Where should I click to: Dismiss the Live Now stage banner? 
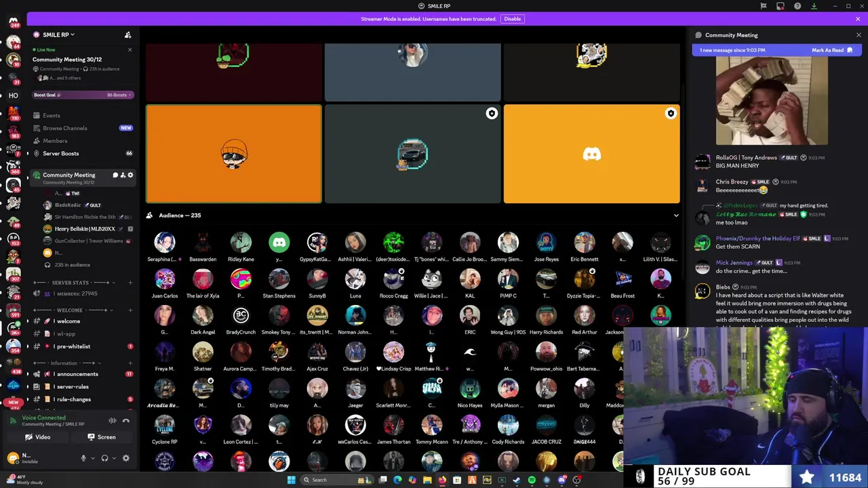coord(130,49)
